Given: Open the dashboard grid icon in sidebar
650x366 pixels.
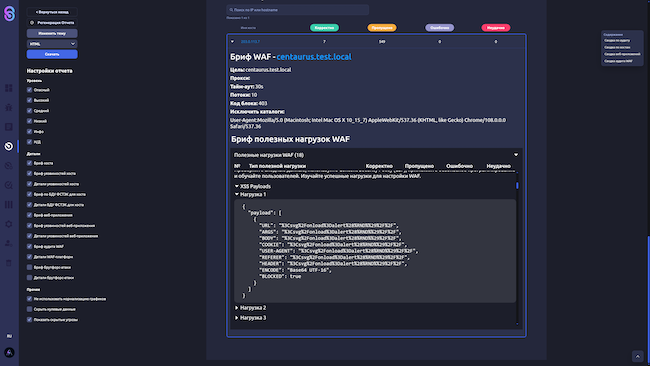Looking at the screenshot, I should pos(9,88).
